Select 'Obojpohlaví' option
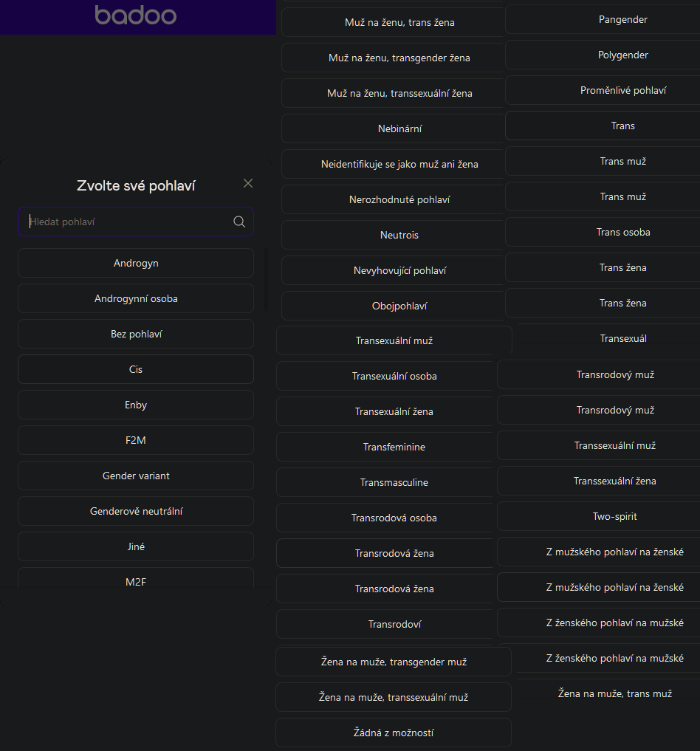This screenshot has height=751, width=700. pyautogui.click(x=399, y=306)
